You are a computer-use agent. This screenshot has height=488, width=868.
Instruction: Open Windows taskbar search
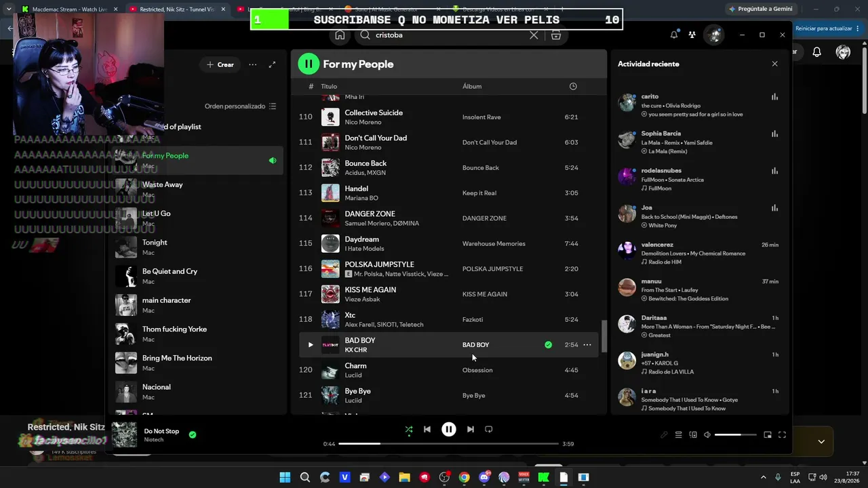(305, 477)
